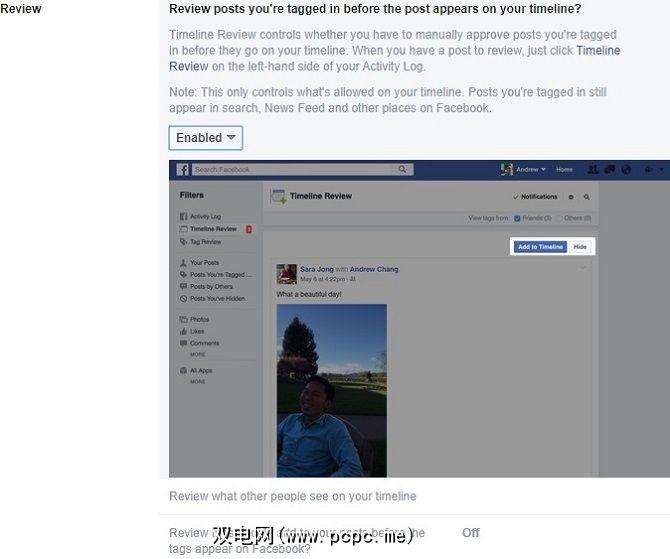Click the Hide button
The image size is (670, 559).
(580, 247)
